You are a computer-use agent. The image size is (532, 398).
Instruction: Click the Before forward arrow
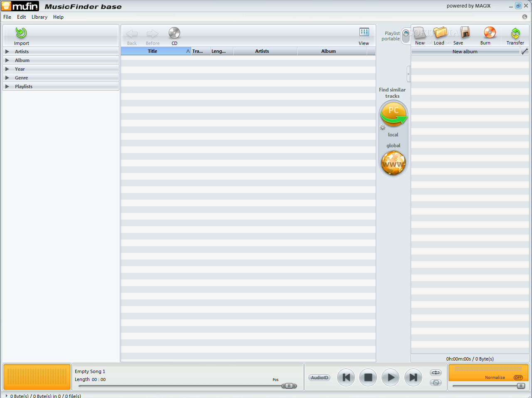pyautogui.click(x=153, y=34)
